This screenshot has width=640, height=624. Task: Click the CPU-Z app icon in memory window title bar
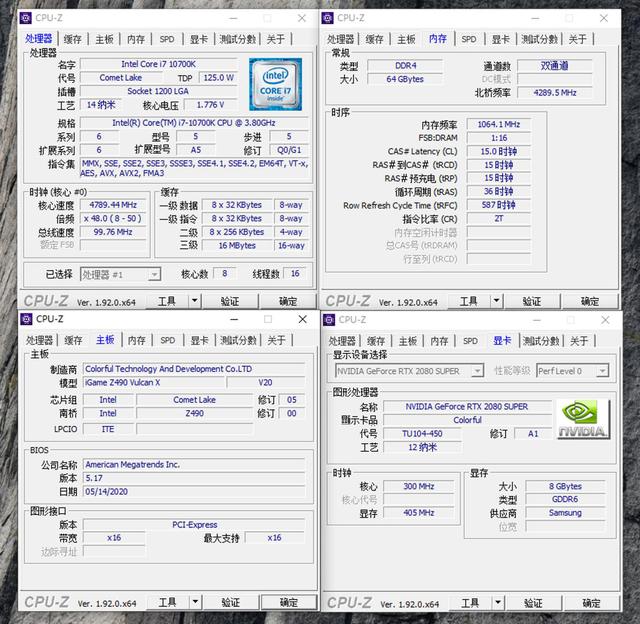click(327, 18)
